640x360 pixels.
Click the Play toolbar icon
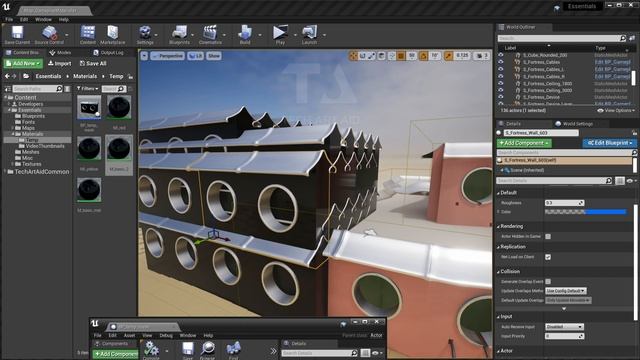pos(280,34)
